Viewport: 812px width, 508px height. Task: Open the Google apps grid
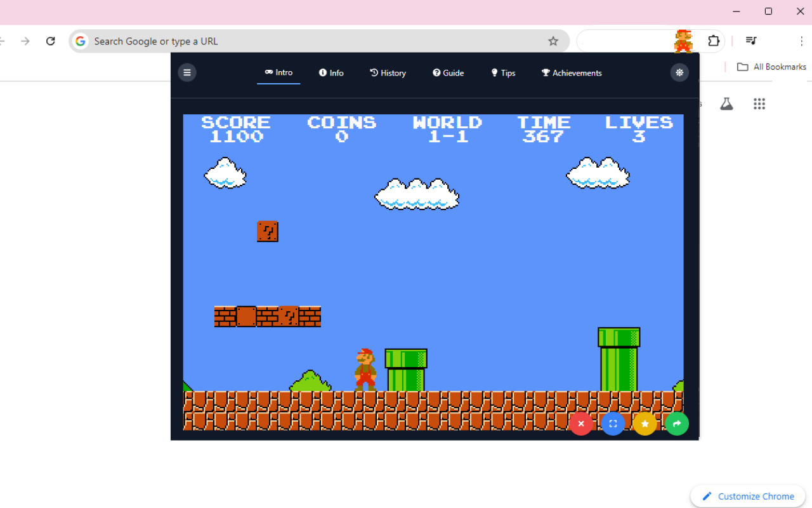pos(759,104)
